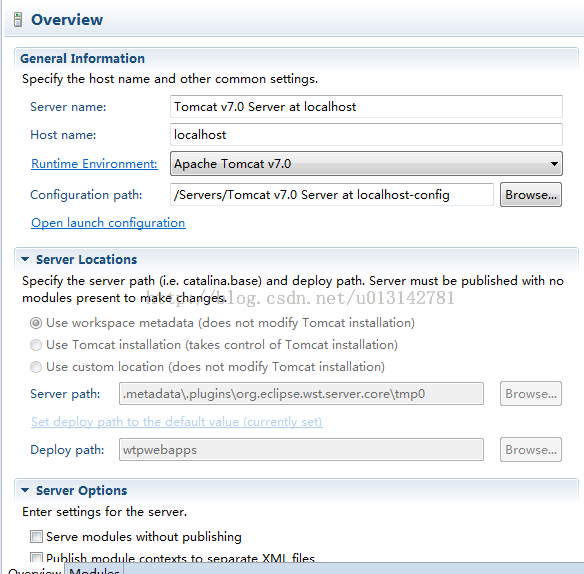The image size is (584, 574).
Task: Click the 'Enter settings for the server.' text
Action: [104, 512]
